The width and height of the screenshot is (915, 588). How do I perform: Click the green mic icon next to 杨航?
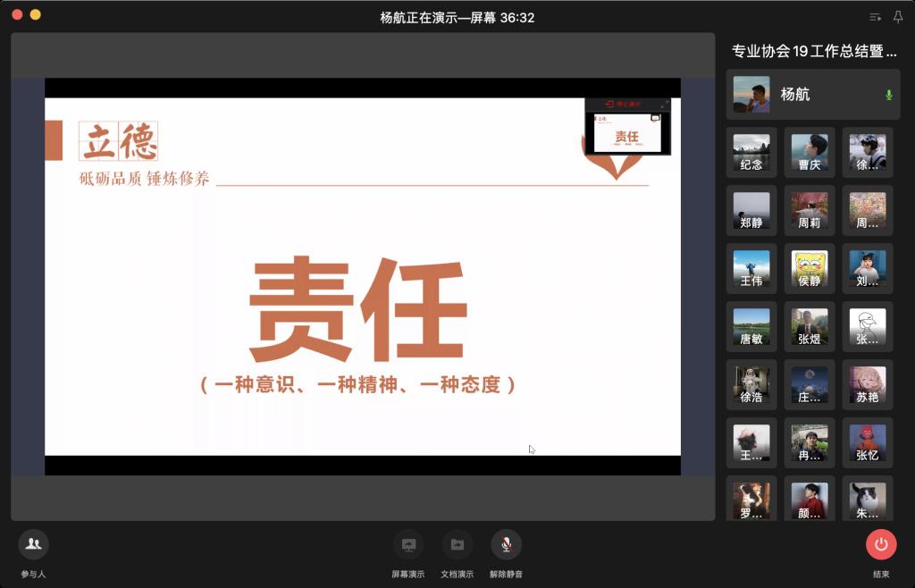[888, 95]
